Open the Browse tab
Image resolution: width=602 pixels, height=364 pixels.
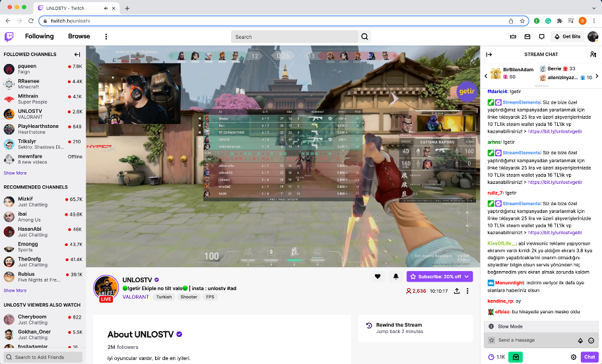click(x=79, y=36)
